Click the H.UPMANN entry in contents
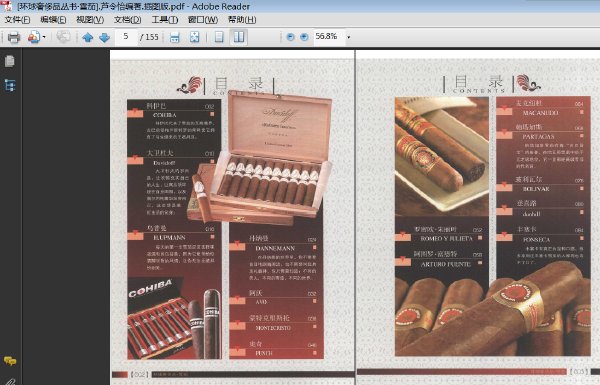 coord(169,238)
